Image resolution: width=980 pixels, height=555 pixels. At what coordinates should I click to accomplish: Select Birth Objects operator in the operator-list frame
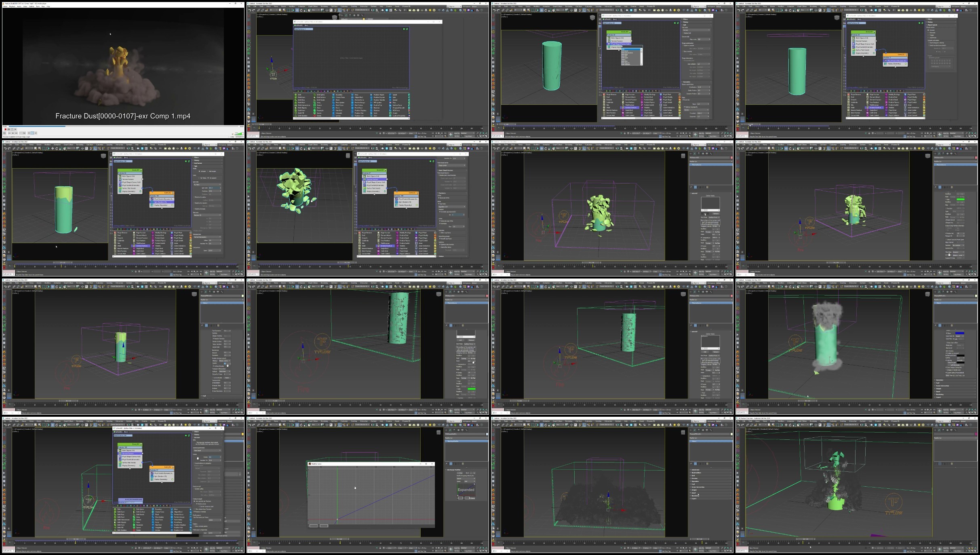pyautogui.click(x=618, y=38)
